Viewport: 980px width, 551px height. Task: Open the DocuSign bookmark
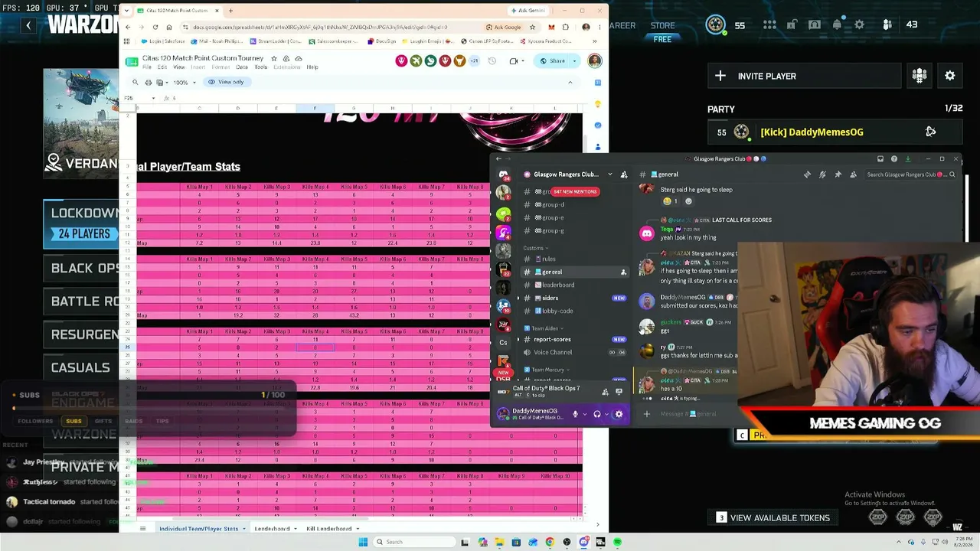point(383,41)
